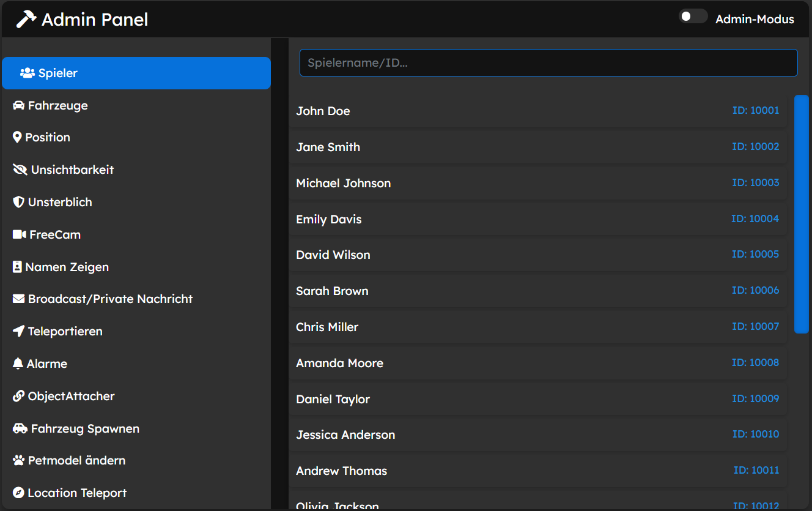
Task: Click the Position map pin icon
Action: click(17, 137)
